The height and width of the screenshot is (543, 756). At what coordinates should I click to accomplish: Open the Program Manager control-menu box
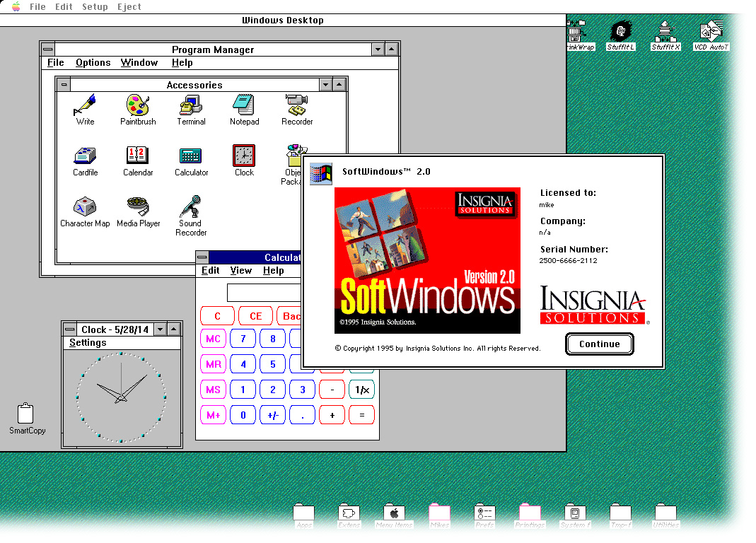[47, 49]
